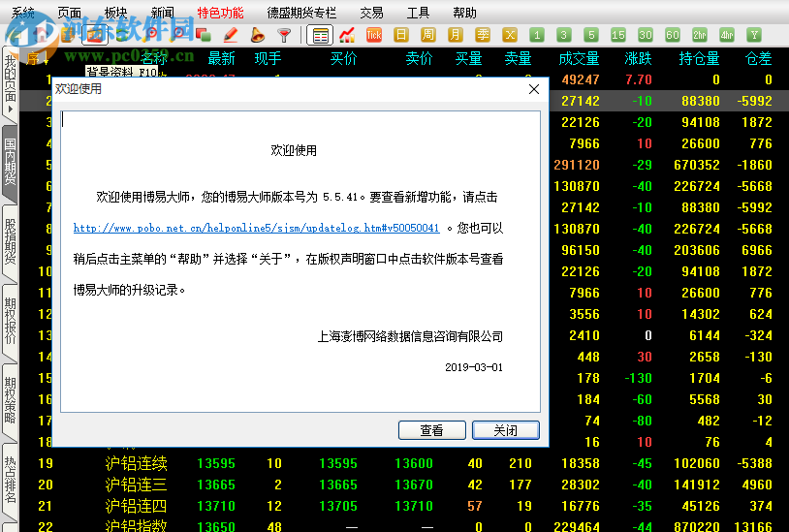Select the green Y period icon
Viewport: 789px width, 532px height.
click(x=754, y=35)
